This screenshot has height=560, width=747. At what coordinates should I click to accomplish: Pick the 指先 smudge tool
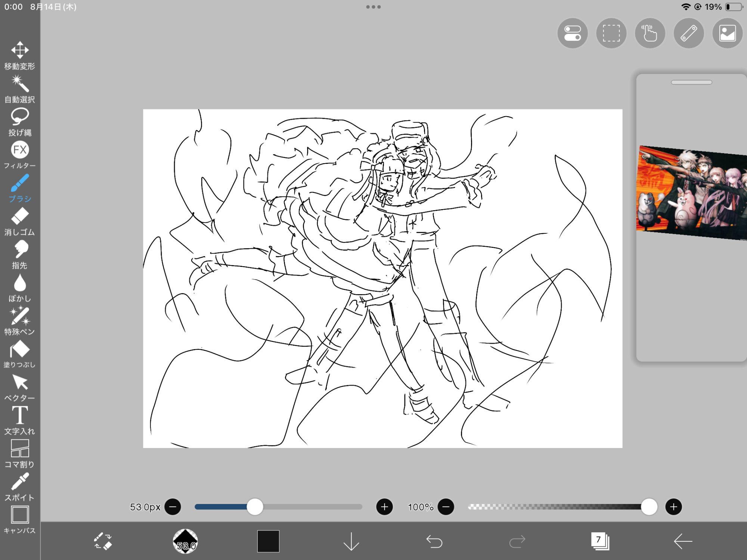click(x=20, y=254)
